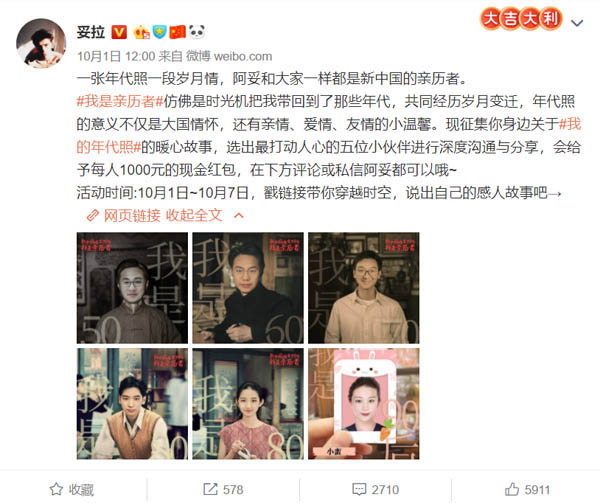Viewport: 600px width, 503px height.
Task: Open the 50s era portrait thumbnail
Action: coord(132,288)
